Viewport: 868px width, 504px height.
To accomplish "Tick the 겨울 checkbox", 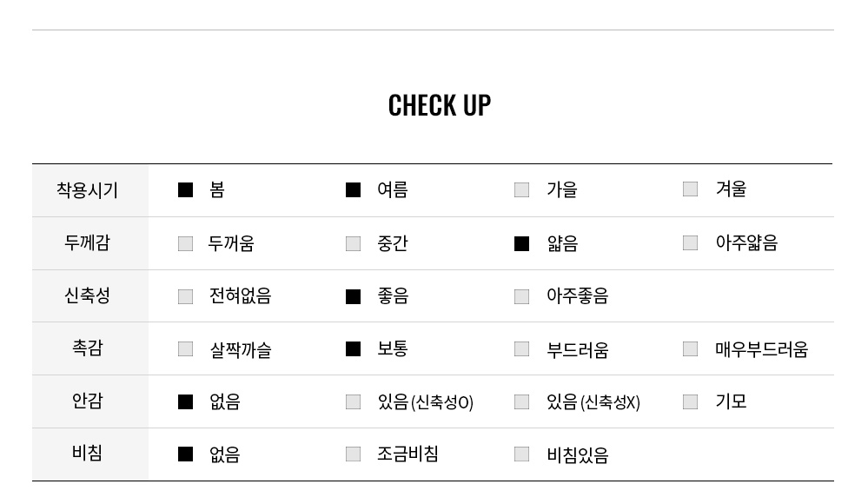I will coord(690,189).
